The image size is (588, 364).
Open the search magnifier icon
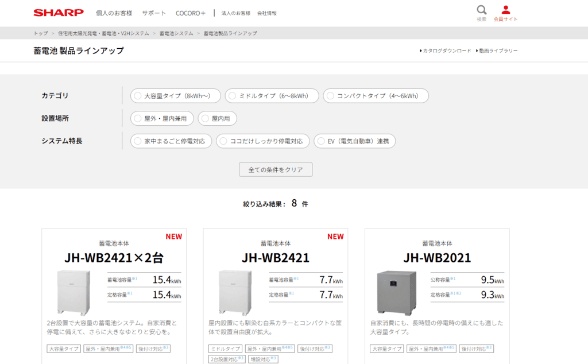(x=481, y=10)
